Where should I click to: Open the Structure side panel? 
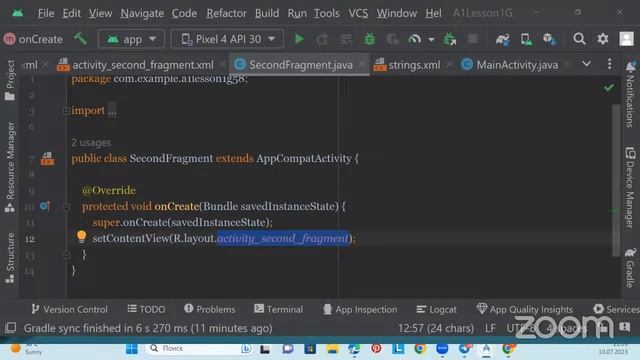point(10,258)
